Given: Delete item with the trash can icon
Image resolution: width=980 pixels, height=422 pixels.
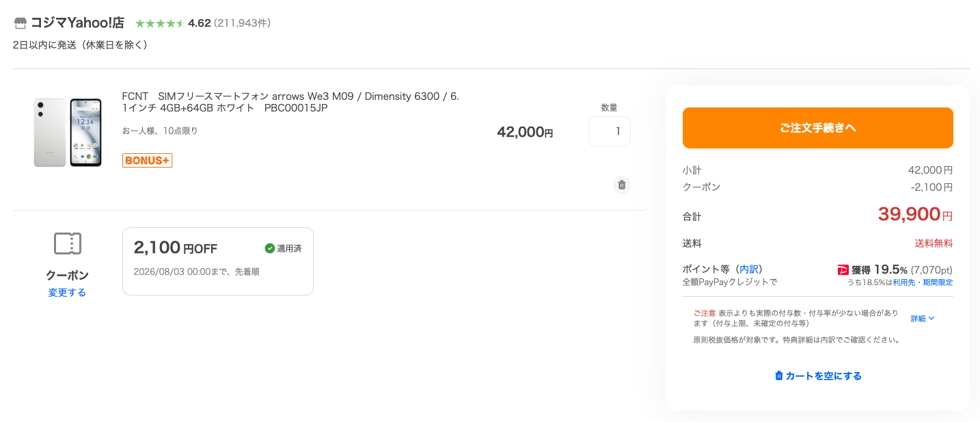Looking at the screenshot, I should [x=621, y=185].
